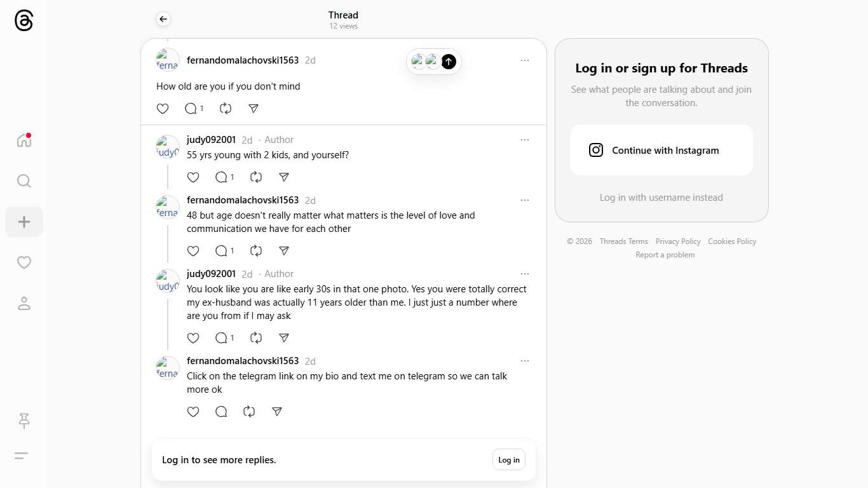This screenshot has width=868, height=488.
Task: Like judy092001's "55 yrs young" reply
Action: [x=193, y=177]
